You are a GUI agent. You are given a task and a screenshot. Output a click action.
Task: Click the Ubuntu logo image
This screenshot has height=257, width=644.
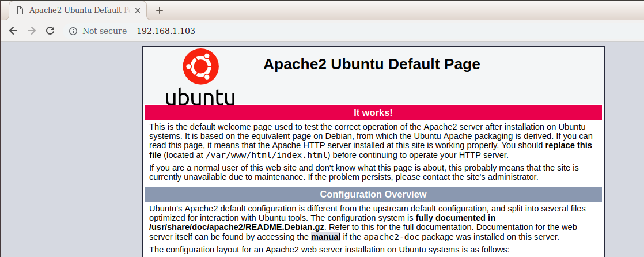(200, 77)
